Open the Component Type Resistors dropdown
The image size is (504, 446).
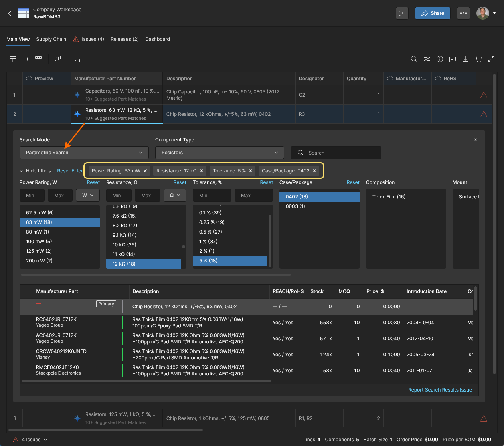tap(219, 153)
